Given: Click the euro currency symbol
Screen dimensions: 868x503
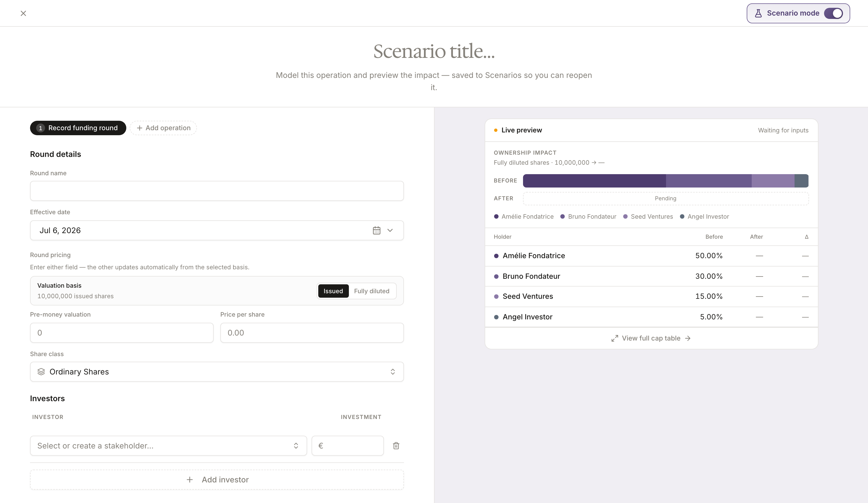Looking at the screenshot, I should pyautogui.click(x=321, y=446).
